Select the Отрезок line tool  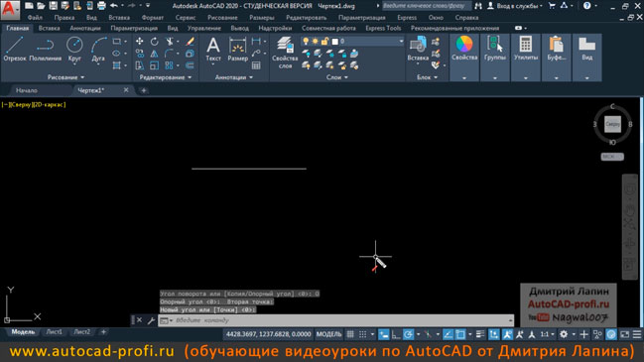point(14,49)
